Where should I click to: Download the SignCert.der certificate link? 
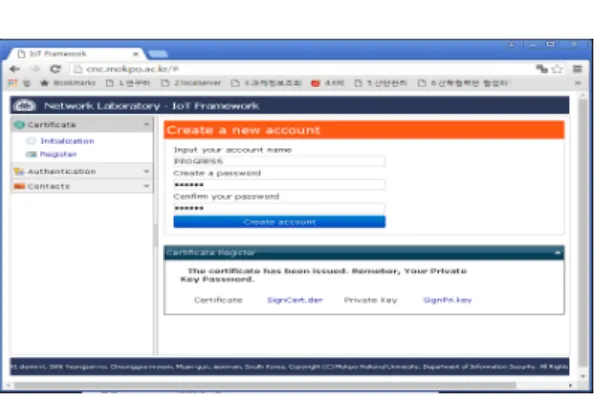coord(295,300)
